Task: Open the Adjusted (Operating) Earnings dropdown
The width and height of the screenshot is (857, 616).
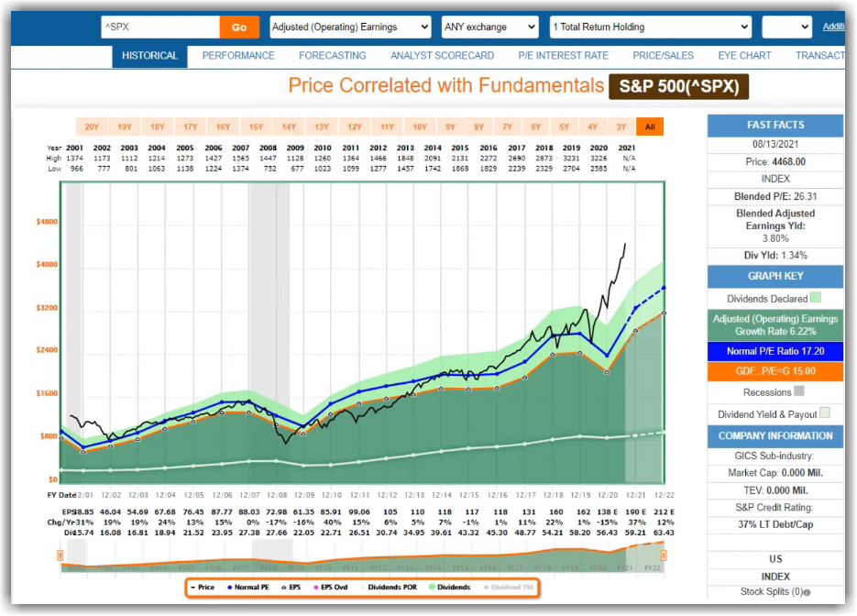Action: 350,27
